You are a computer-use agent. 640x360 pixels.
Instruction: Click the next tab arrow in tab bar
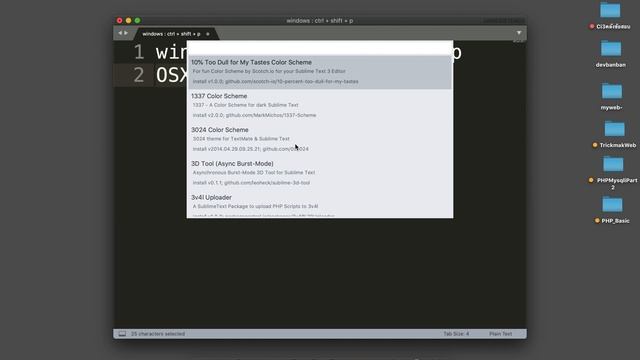[126, 33]
